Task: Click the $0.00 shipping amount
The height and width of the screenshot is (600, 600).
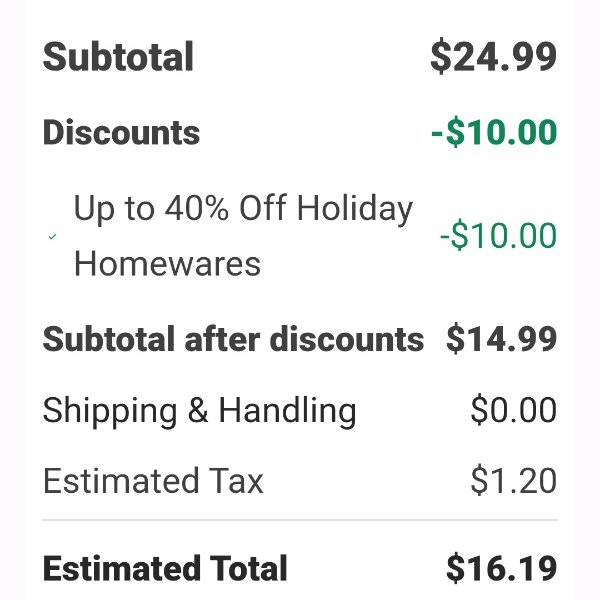Action: point(514,410)
